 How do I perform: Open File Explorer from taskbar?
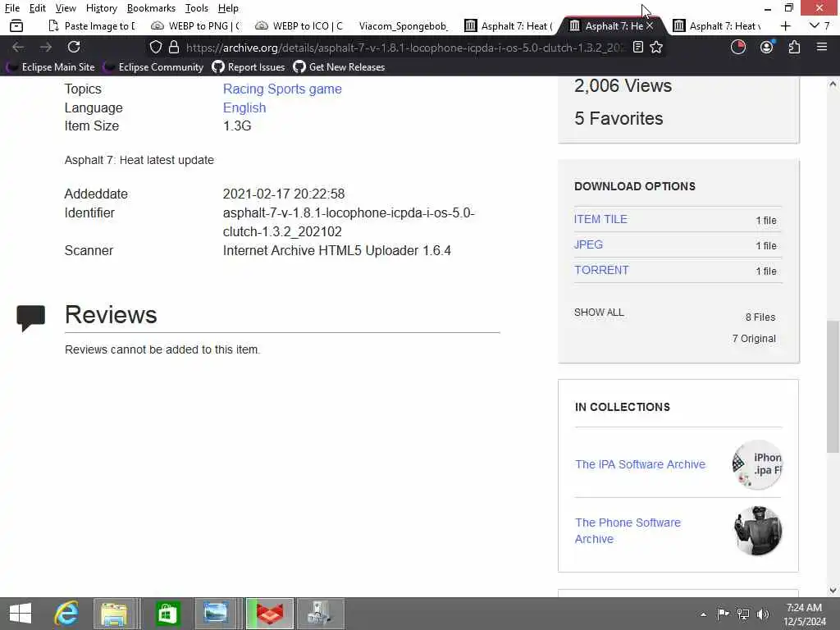point(114,614)
